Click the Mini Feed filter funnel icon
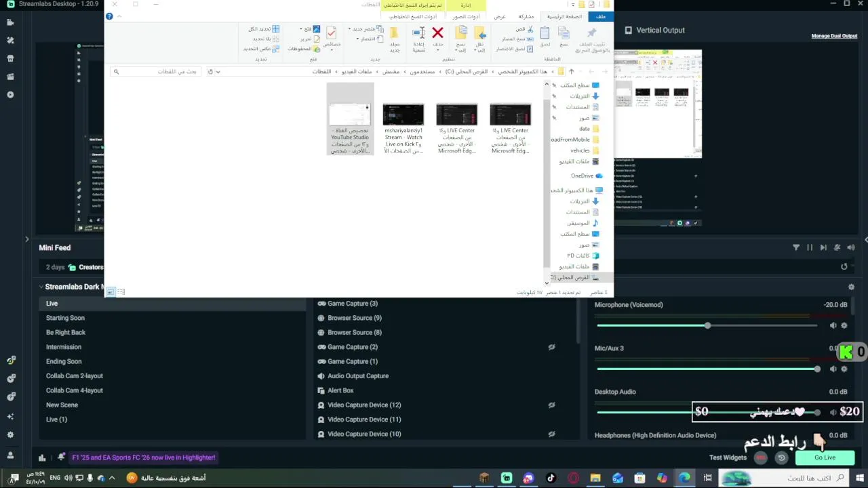Image resolution: width=868 pixels, height=488 pixels. point(796,247)
